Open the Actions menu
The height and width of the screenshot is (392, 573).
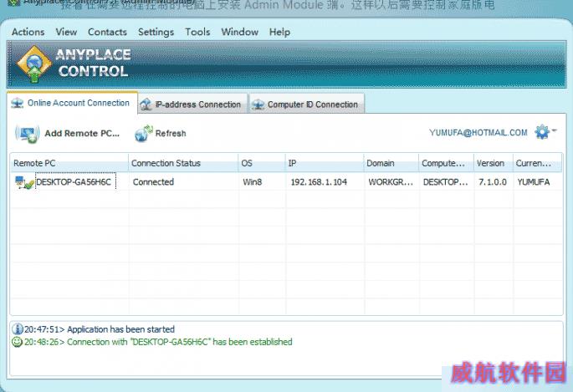click(x=28, y=32)
